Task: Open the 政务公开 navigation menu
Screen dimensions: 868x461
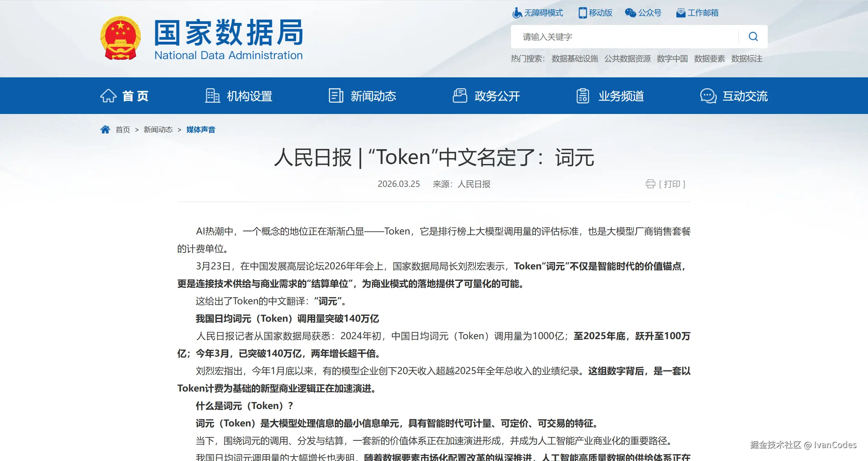Action: (x=497, y=96)
